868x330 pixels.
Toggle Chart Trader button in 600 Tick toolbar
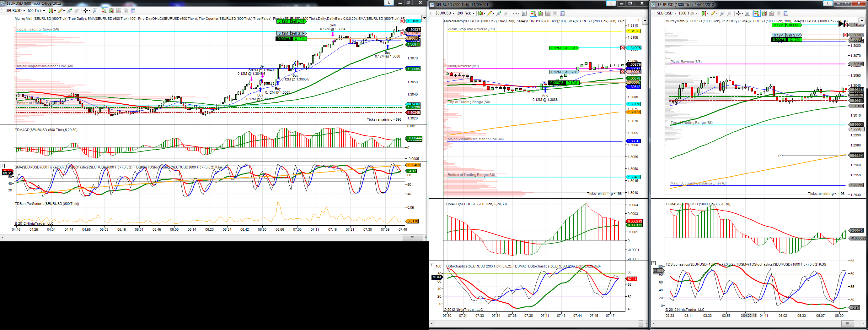point(104,11)
